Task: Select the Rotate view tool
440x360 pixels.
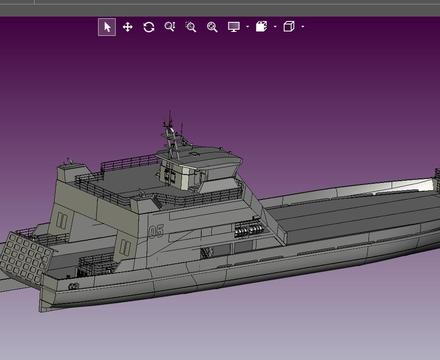Action: point(149,27)
